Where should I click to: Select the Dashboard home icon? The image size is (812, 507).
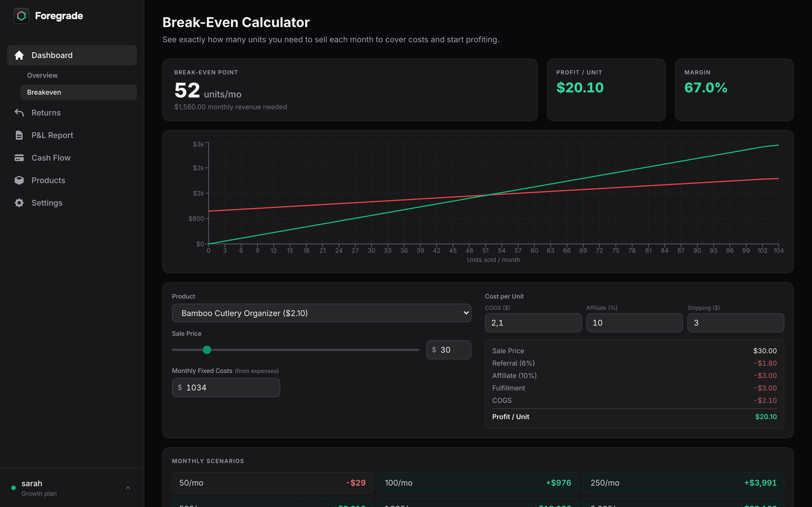[x=19, y=55]
